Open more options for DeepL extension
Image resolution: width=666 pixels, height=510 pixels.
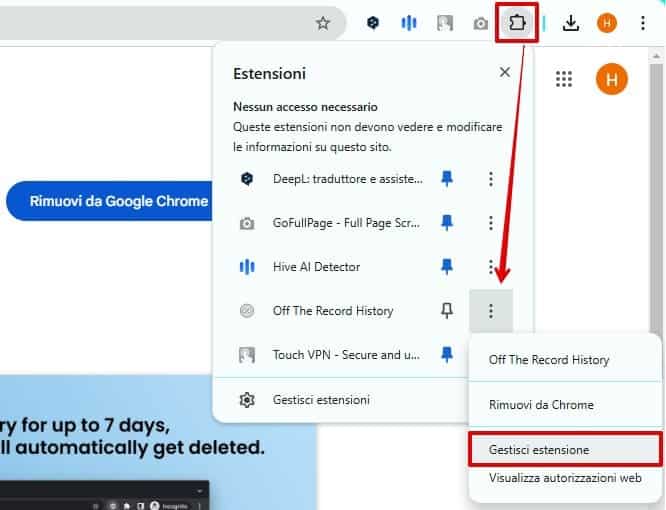[491, 179]
